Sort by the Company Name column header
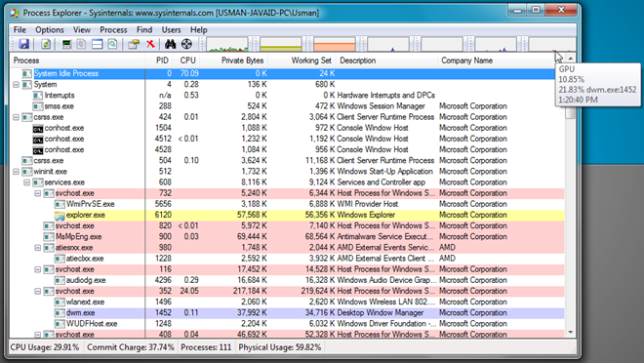644x363 pixels. click(x=502, y=60)
